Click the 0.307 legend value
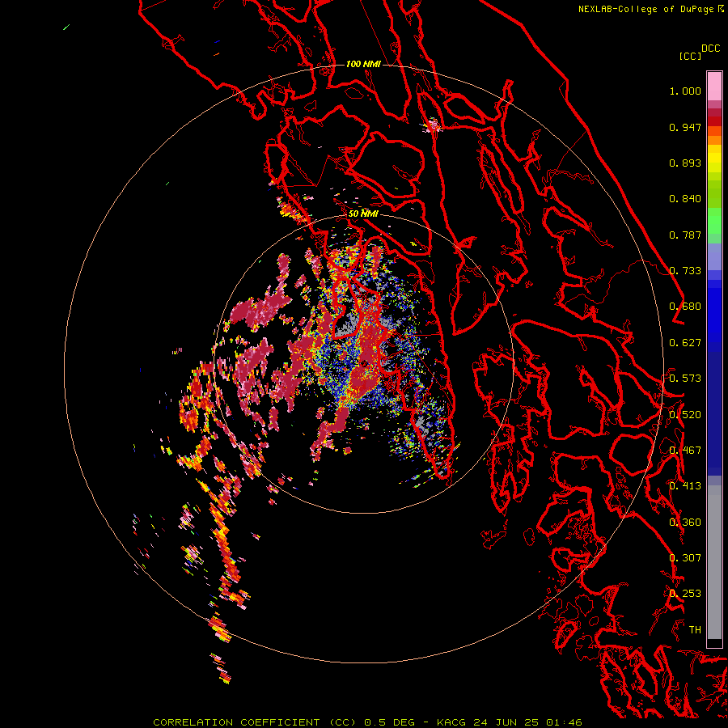The height and width of the screenshot is (728, 728). point(685,558)
